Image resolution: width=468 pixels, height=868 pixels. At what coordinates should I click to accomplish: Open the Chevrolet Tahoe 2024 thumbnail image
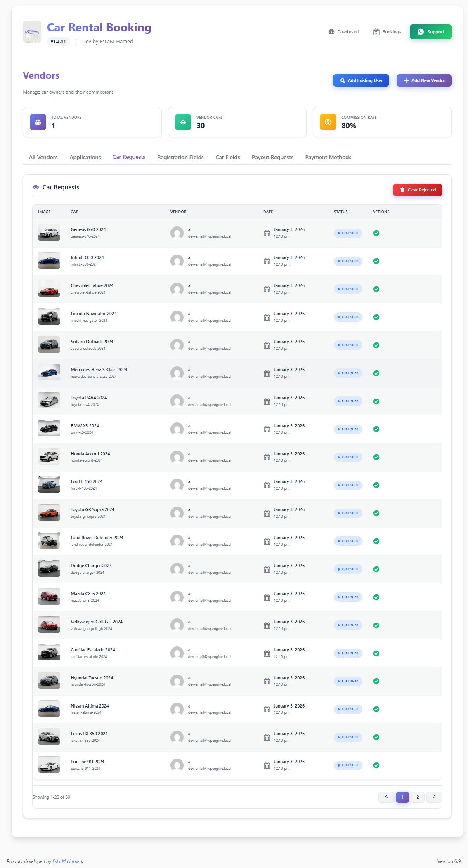[49, 288]
